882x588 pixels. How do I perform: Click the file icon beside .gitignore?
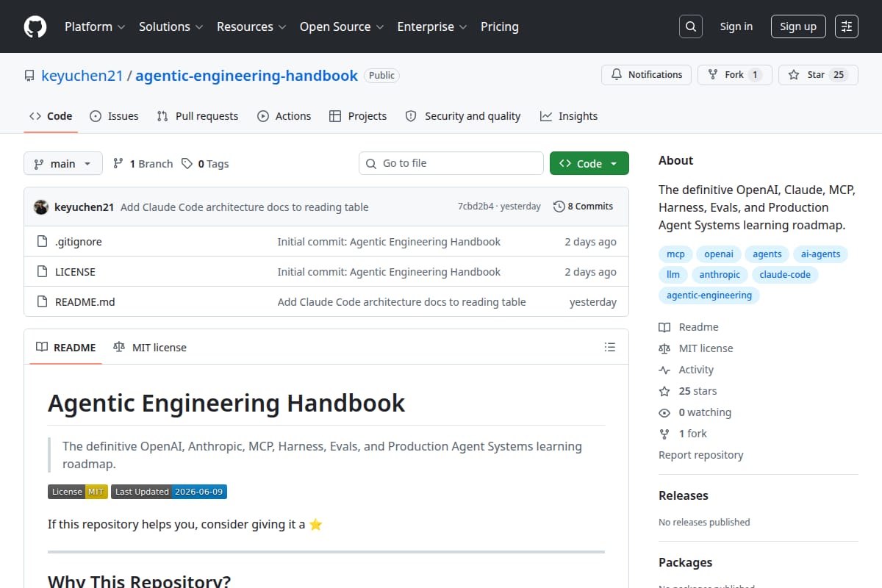[42, 242]
